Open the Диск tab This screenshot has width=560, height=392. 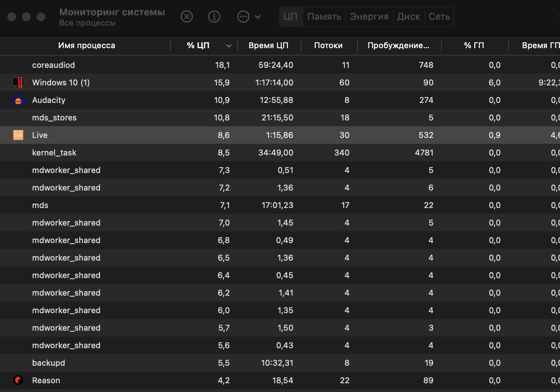pyautogui.click(x=409, y=16)
